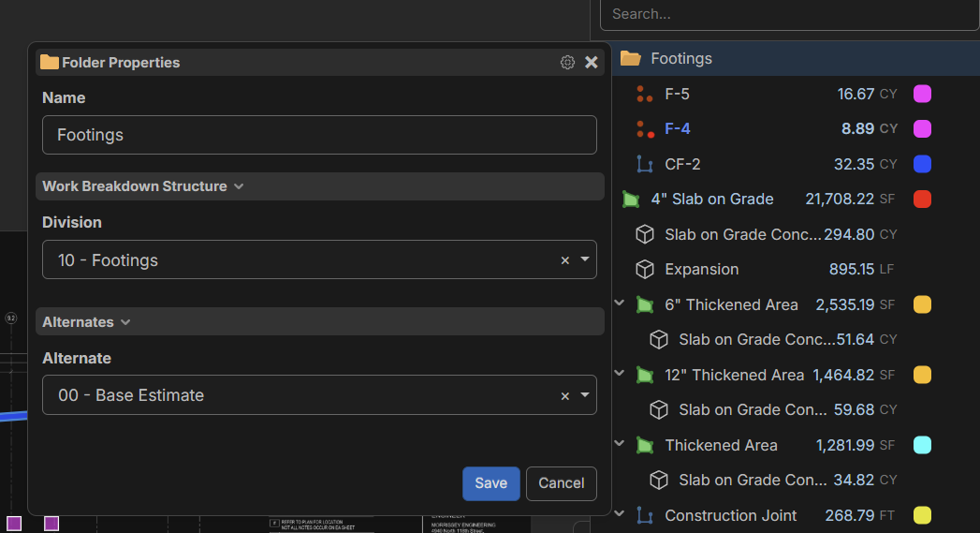This screenshot has height=533, width=980.
Task: Click the 4" Slab on Grade area icon
Action: coord(630,200)
